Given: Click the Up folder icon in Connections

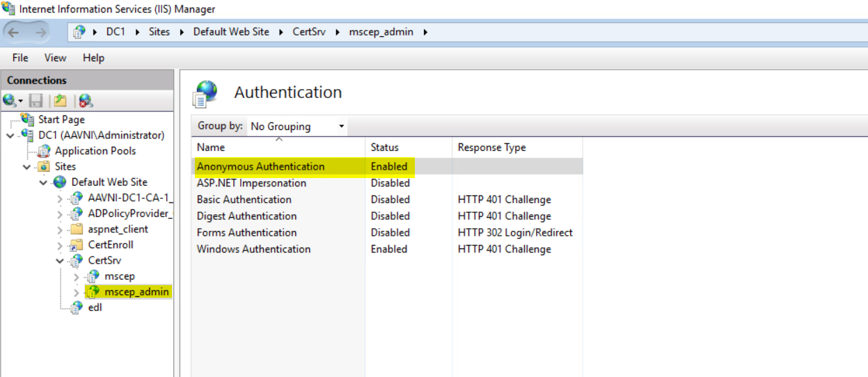Looking at the screenshot, I should (61, 101).
